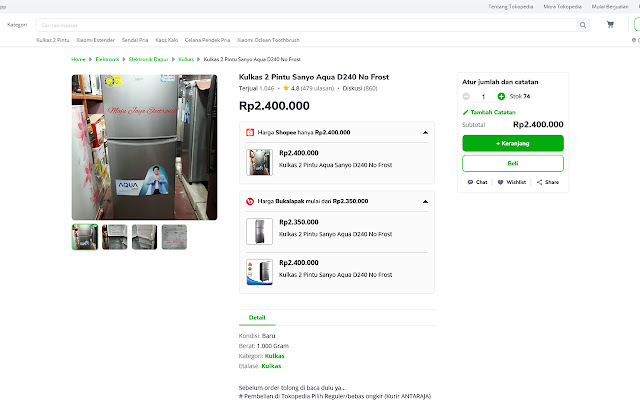
Task: Select the Detail tab
Action: 257,317
